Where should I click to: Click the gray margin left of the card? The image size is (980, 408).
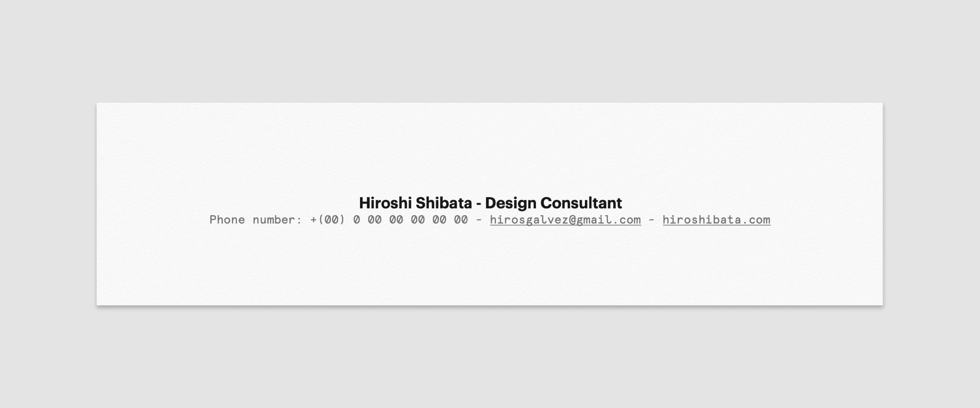(x=48, y=204)
